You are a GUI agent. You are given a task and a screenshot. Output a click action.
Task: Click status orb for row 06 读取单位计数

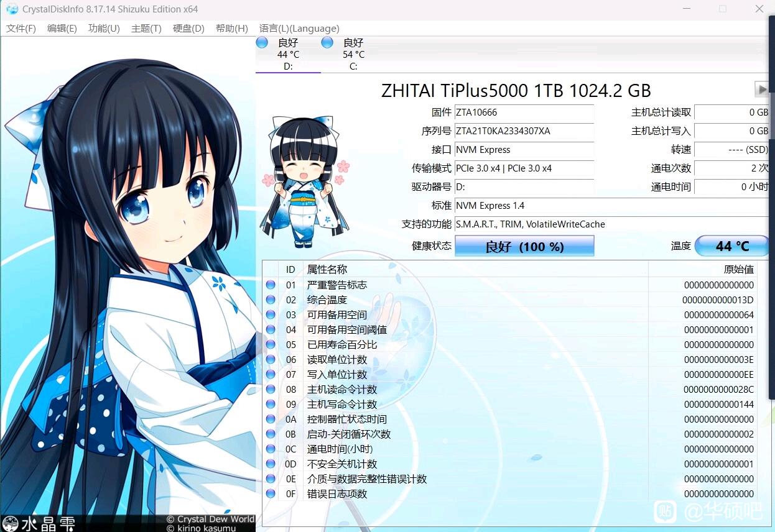click(x=271, y=359)
